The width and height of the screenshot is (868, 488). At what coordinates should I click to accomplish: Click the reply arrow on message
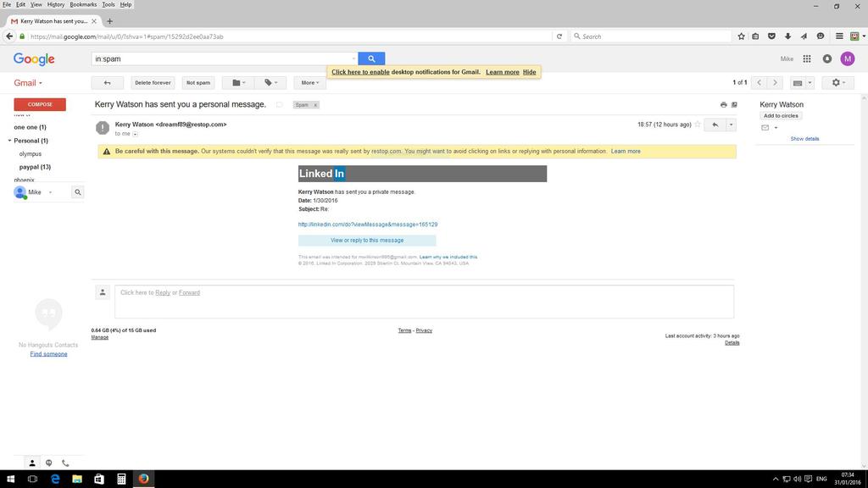pos(715,125)
